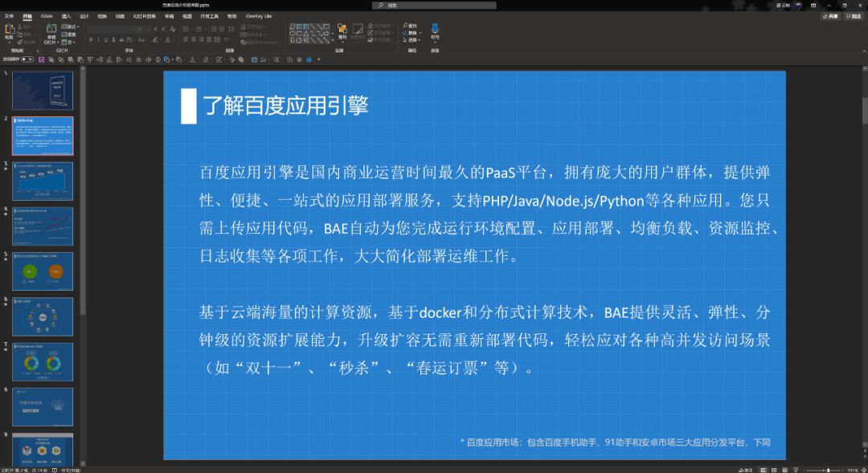Toggle Bold formatting
868x473 pixels.
coord(91,40)
